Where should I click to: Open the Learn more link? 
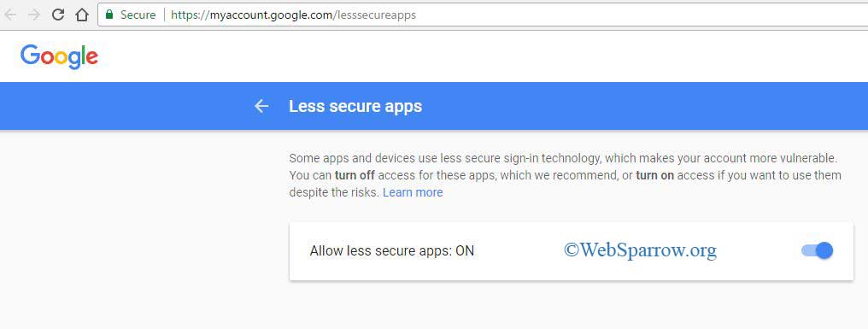(413, 193)
